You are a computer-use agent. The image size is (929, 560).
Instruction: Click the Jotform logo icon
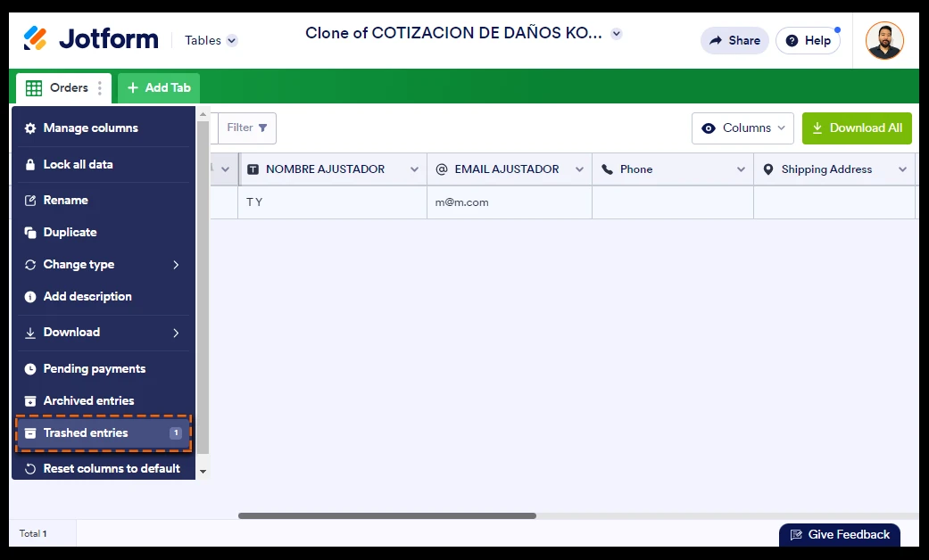tap(36, 39)
